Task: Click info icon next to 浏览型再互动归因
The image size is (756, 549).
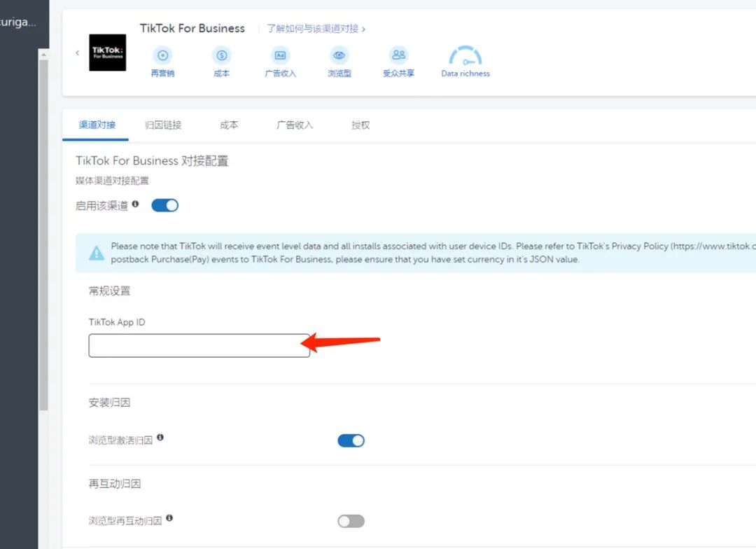Action: click(169, 518)
